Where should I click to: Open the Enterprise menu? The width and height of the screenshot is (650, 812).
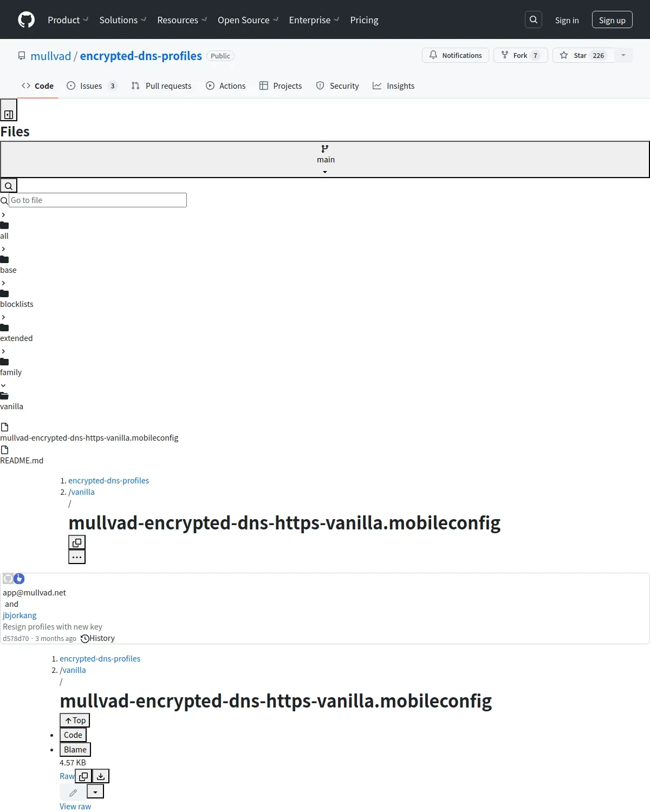[314, 20]
